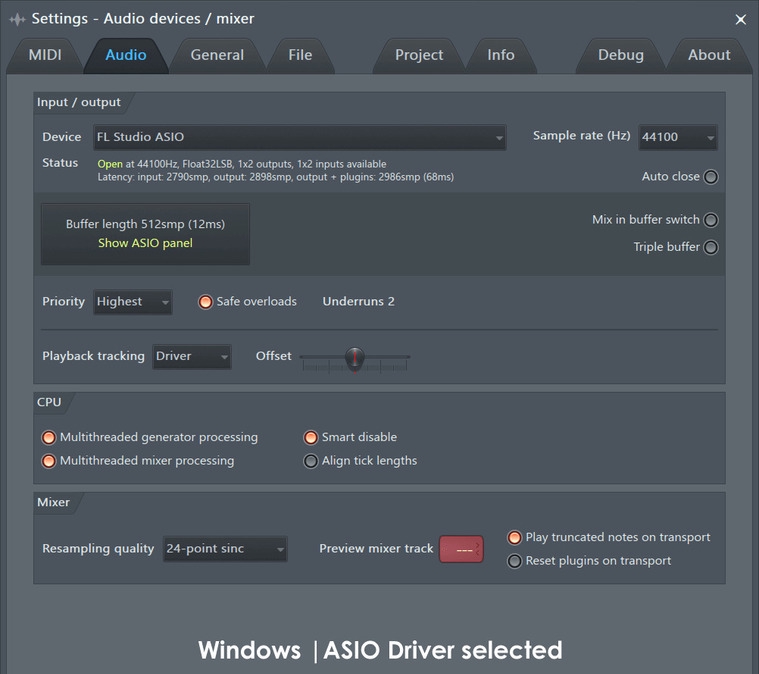The image size is (759, 674).
Task: Click the Offset slider knob
Action: [355, 358]
